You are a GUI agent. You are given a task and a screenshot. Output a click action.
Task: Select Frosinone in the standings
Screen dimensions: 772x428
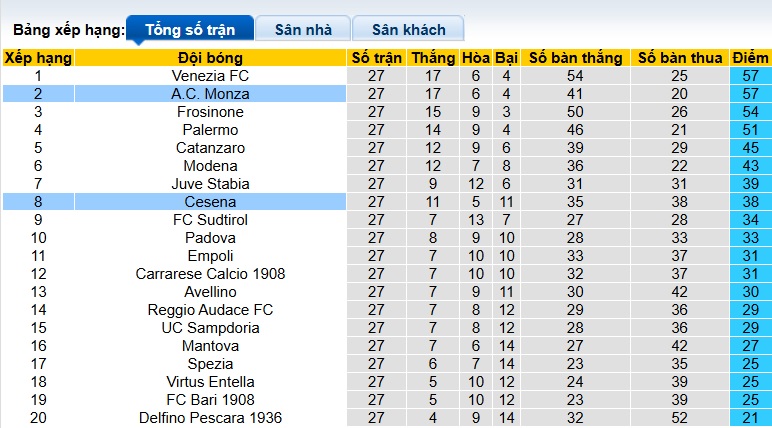210,112
